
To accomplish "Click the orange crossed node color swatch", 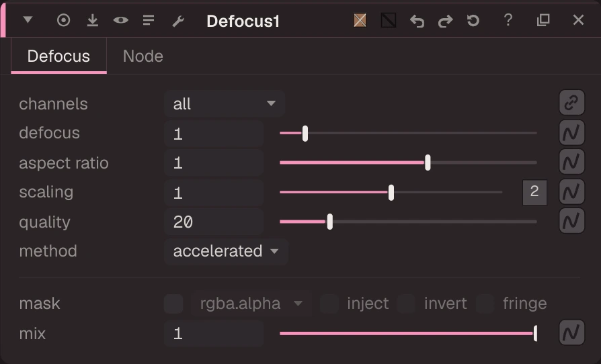I will [360, 20].
